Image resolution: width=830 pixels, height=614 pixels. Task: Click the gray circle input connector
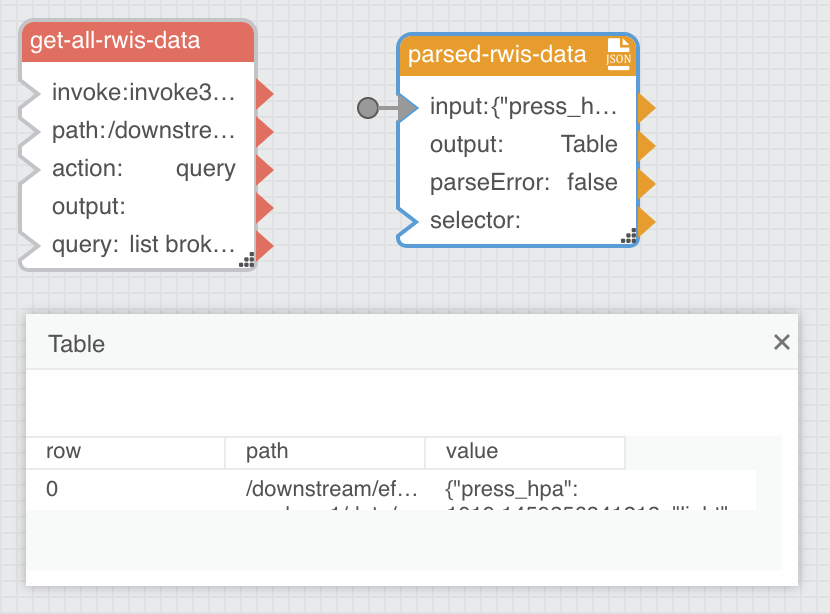coord(368,108)
